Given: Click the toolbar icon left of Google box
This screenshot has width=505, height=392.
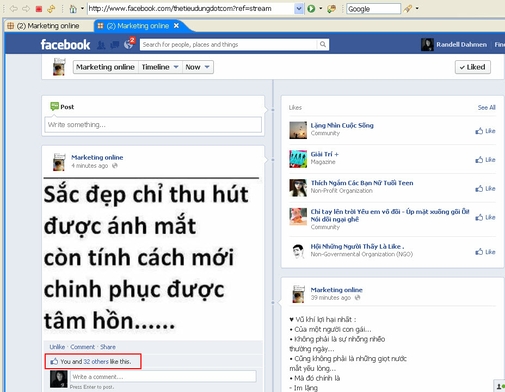Looking at the screenshot, I should pyautogui.click(x=332, y=9).
